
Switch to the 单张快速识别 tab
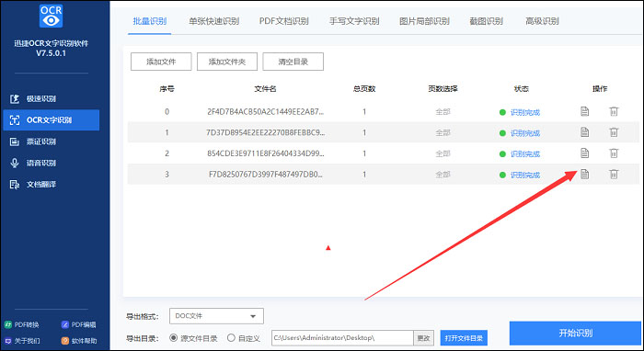point(214,21)
